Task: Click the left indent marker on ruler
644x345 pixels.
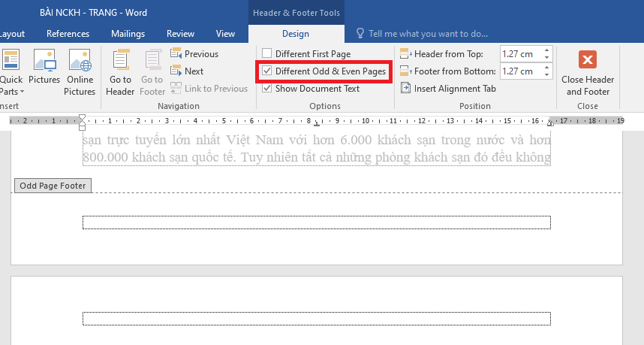Action: pos(83,124)
